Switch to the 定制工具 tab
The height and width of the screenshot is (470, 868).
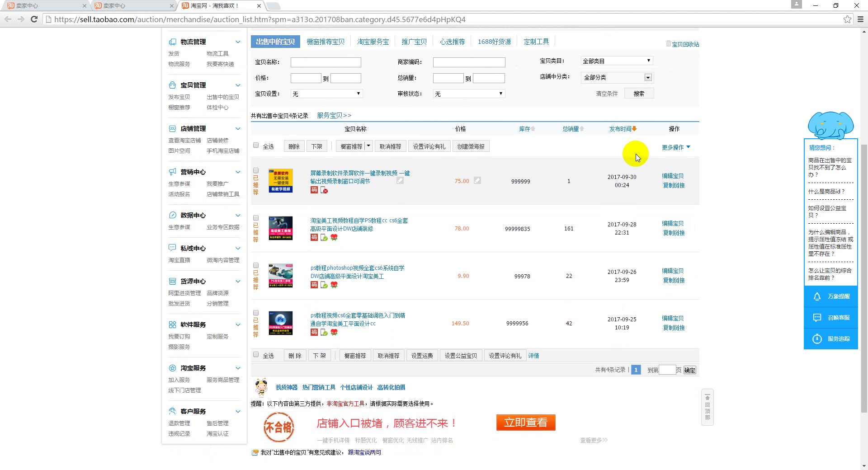(536, 42)
